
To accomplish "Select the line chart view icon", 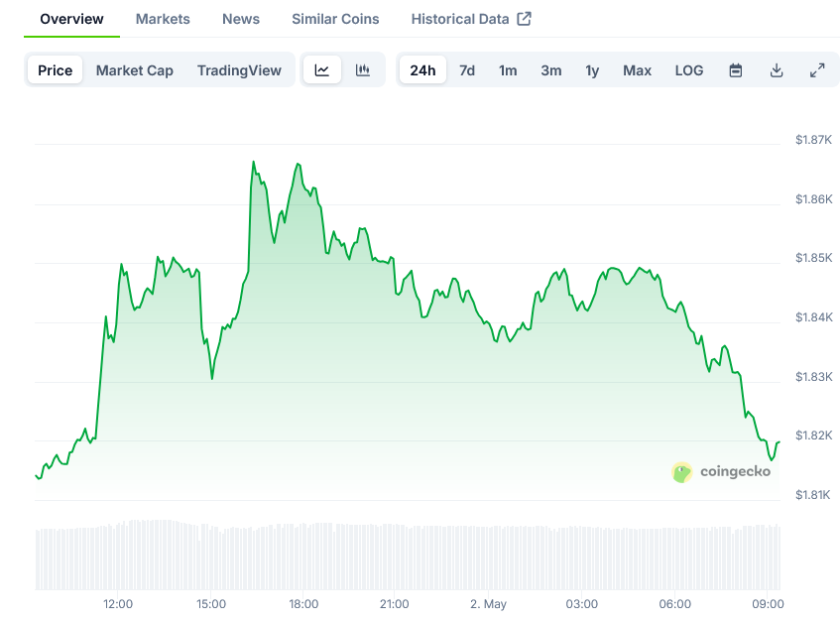I will point(321,70).
